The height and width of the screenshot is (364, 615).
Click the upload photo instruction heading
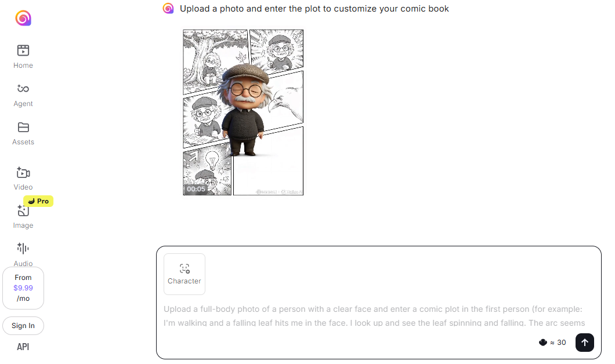pos(314,9)
